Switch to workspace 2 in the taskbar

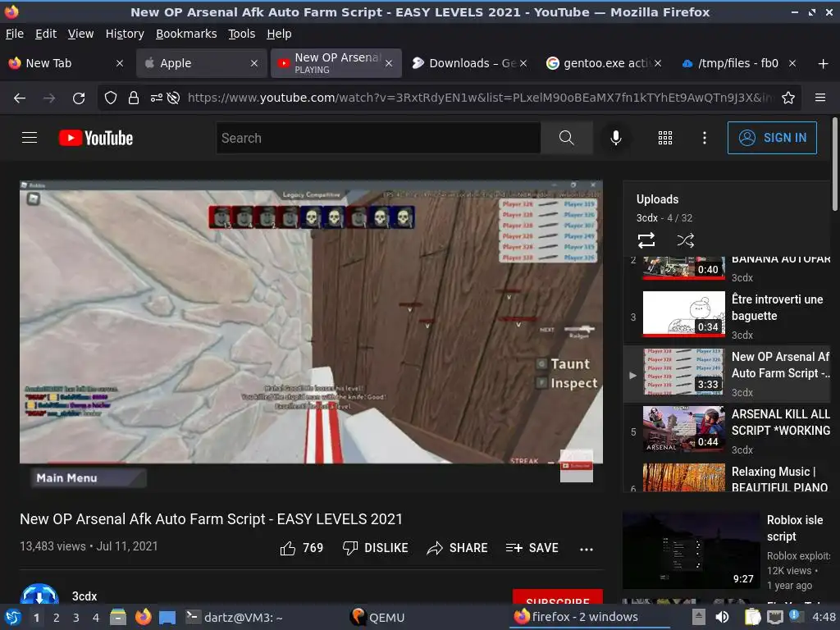click(57, 618)
